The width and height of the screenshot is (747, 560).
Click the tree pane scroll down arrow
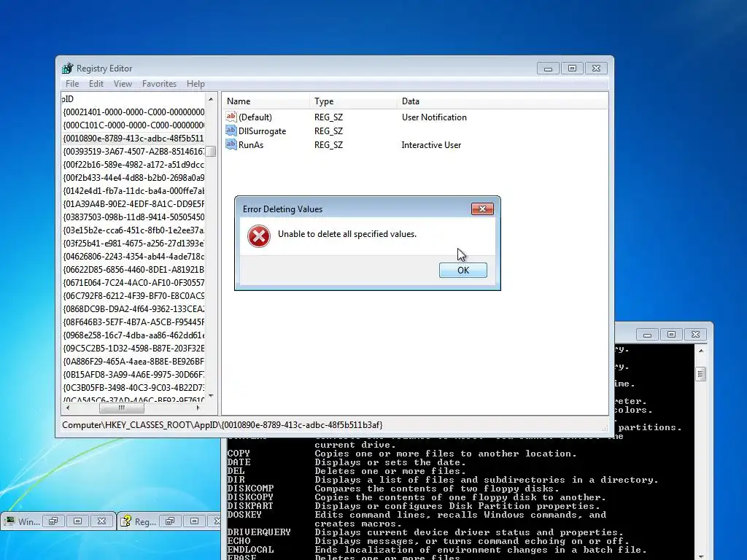pyautogui.click(x=211, y=396)
